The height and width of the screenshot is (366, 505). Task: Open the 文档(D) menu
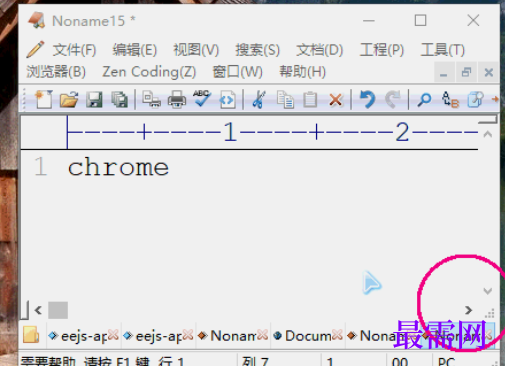click(319, 50)
